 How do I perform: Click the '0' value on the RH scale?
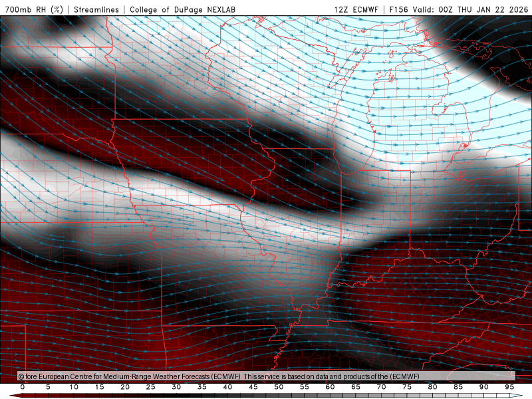pos(23,387)
